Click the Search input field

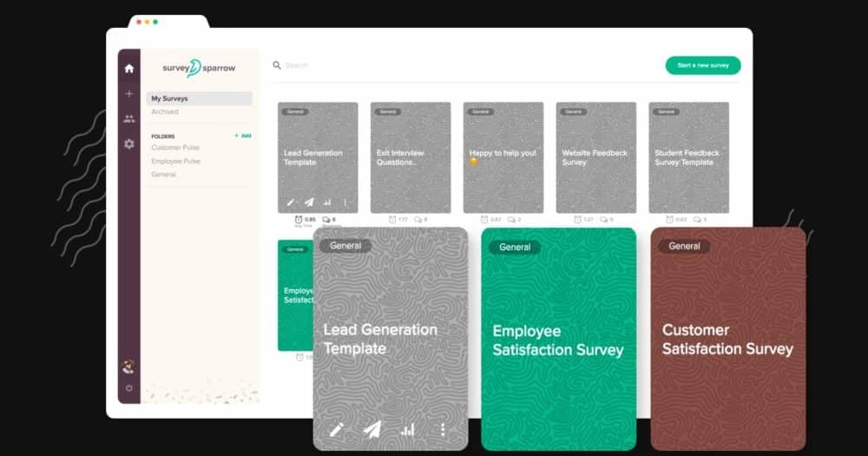(x=434, y=65)
